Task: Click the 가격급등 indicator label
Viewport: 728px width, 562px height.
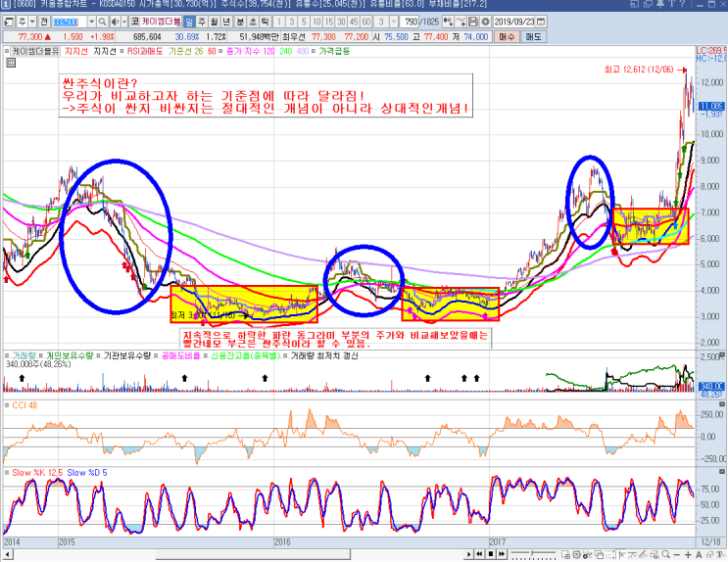Action: coord(334,51)
